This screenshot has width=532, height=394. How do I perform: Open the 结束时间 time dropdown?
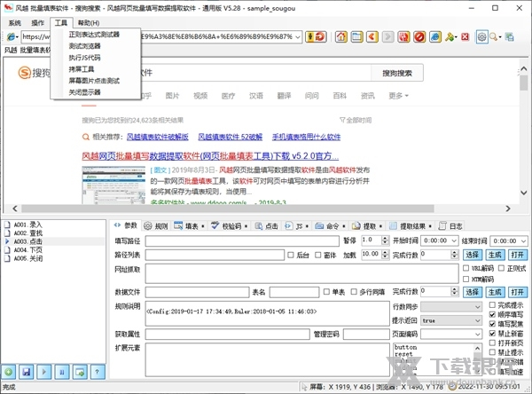523,240
